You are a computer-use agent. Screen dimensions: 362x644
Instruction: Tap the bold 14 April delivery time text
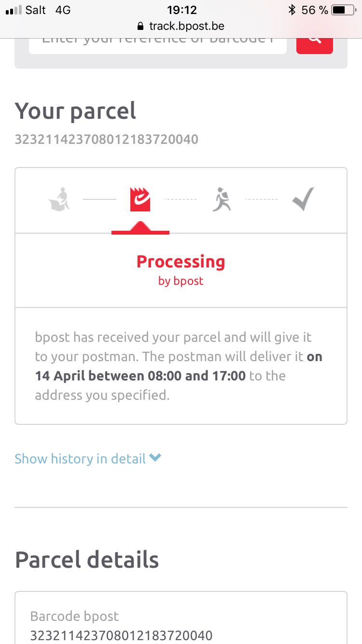pos(140,376)
